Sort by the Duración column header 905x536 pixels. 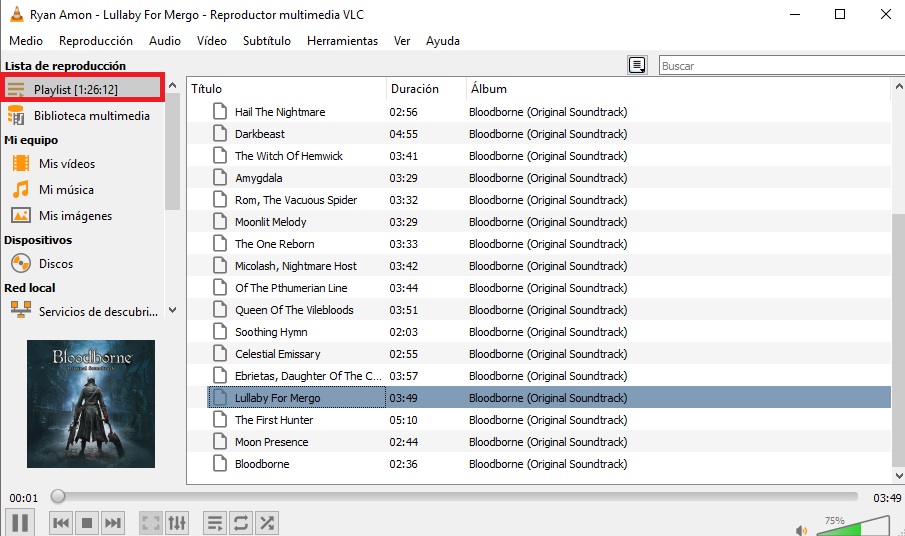(426, 89)
